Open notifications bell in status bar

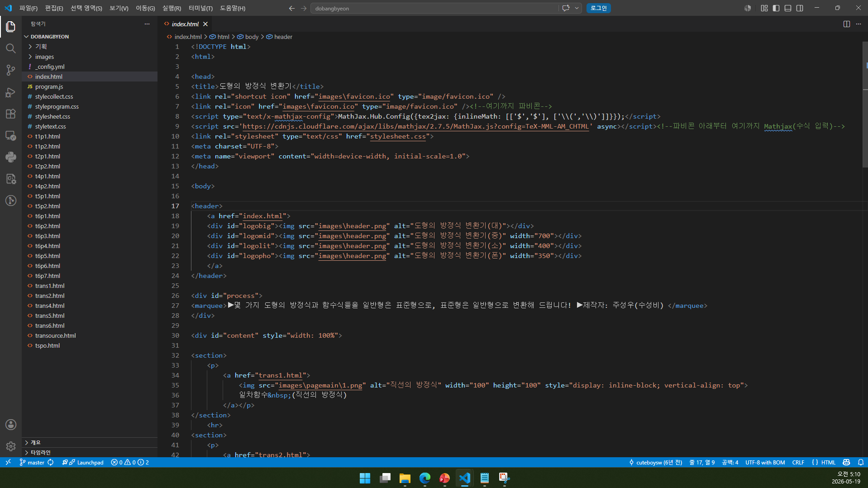pos(860,462)
